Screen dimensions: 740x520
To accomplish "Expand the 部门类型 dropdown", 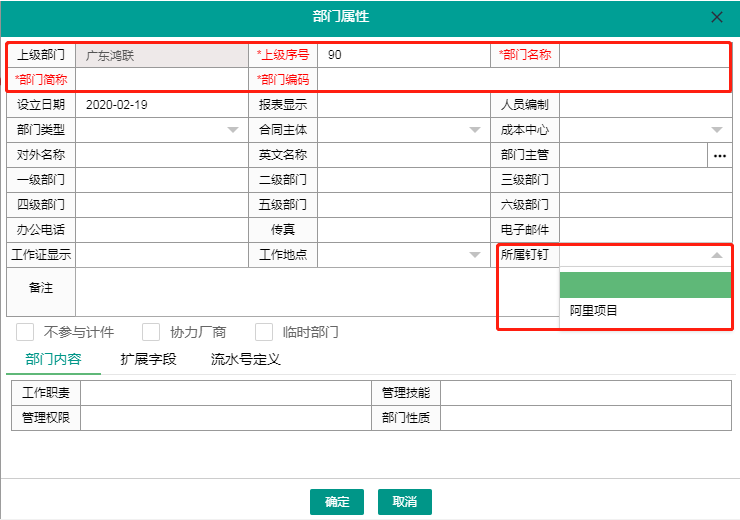I will (x=232, y=130).
